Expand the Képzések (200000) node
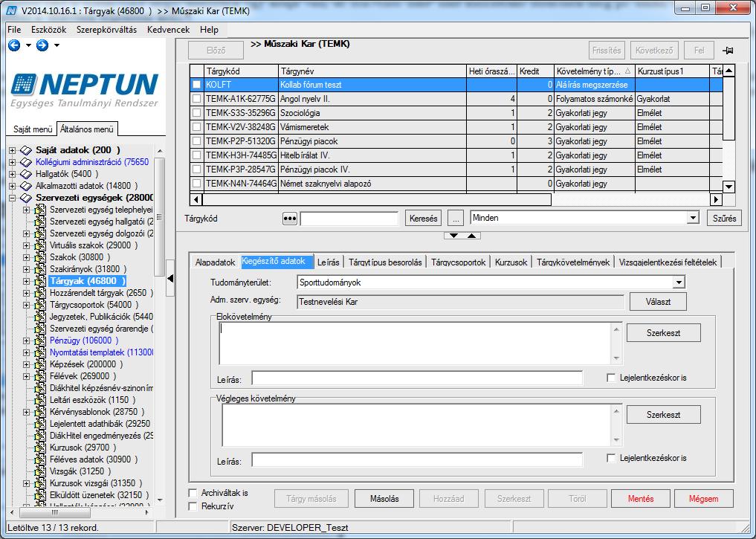 click(27, 364)
